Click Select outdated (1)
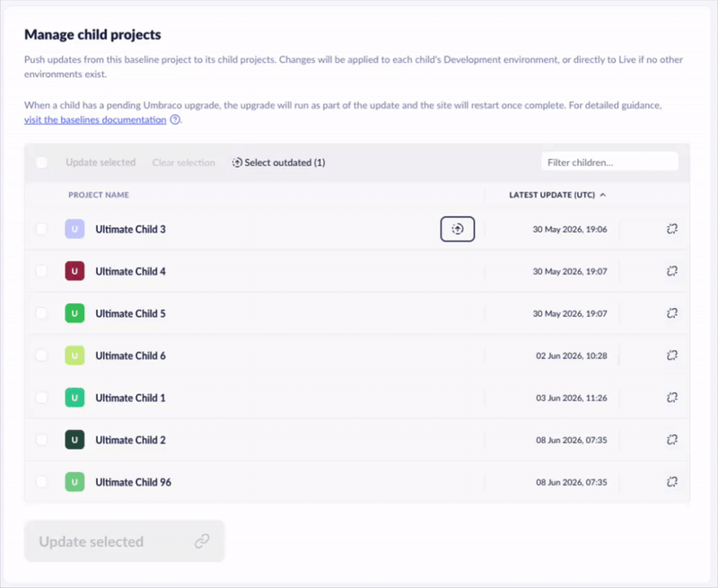718x588 pixels. [x=278, y=162]
